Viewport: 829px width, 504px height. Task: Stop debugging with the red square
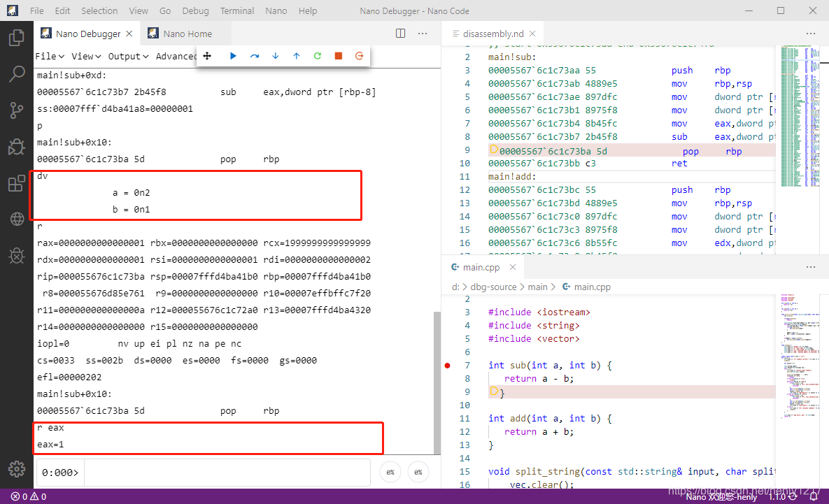[339, 56]
